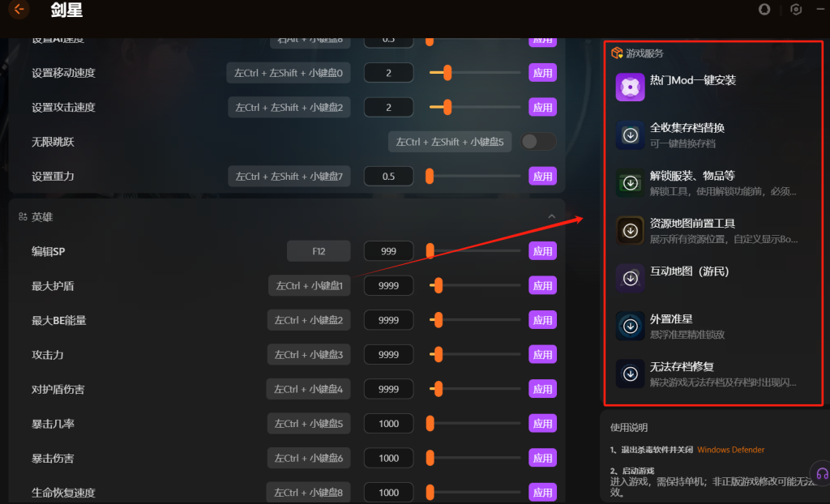Apply the 设置移动速度 value

[x=542, y=73]
